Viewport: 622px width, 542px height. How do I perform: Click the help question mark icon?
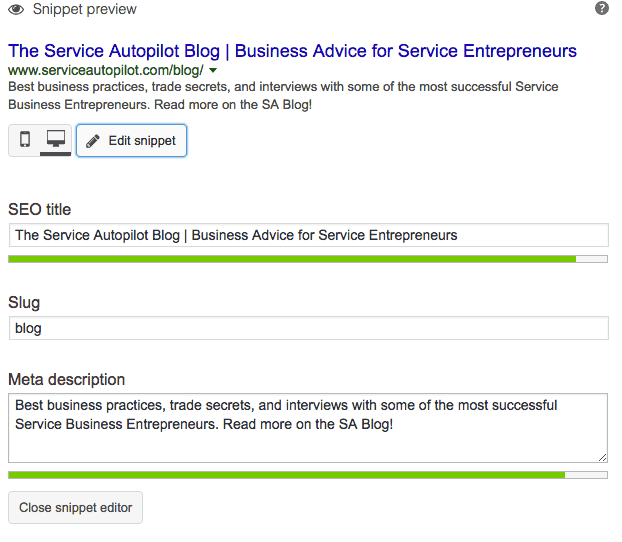click(601, 8)
